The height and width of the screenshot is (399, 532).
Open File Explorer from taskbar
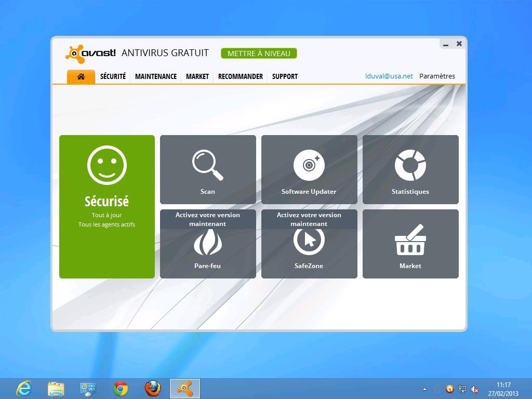point(56,389)
